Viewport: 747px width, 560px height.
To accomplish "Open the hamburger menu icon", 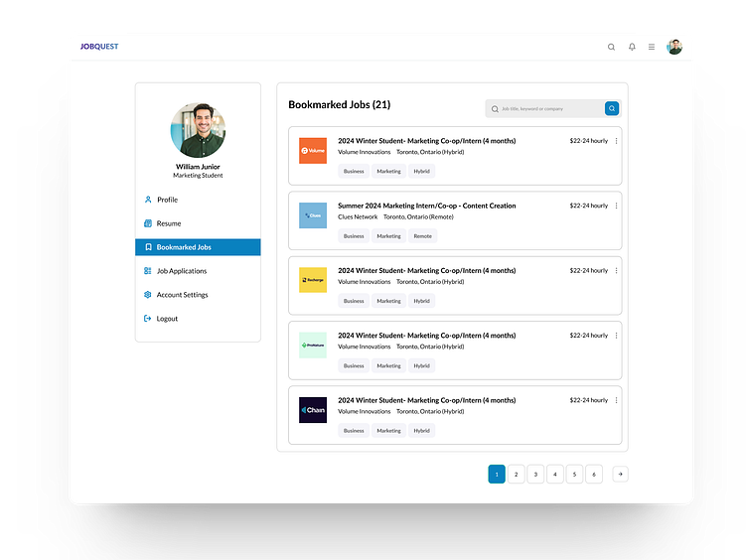I will (x=652, y=47).
